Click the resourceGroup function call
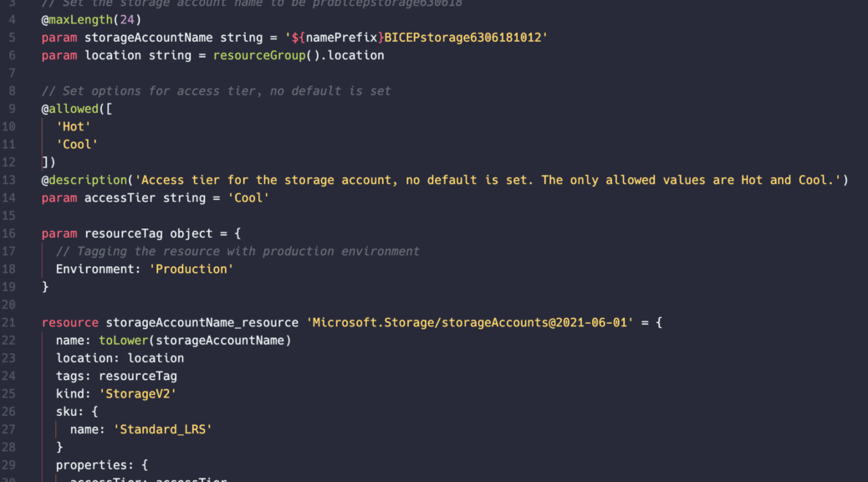This screenshot has width=868, height=482. [259, 55]
